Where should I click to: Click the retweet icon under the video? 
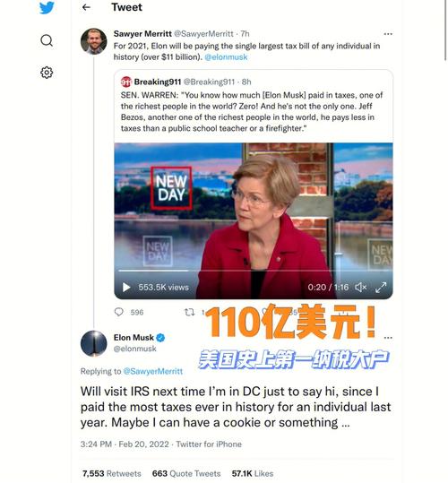click(189, 312)
